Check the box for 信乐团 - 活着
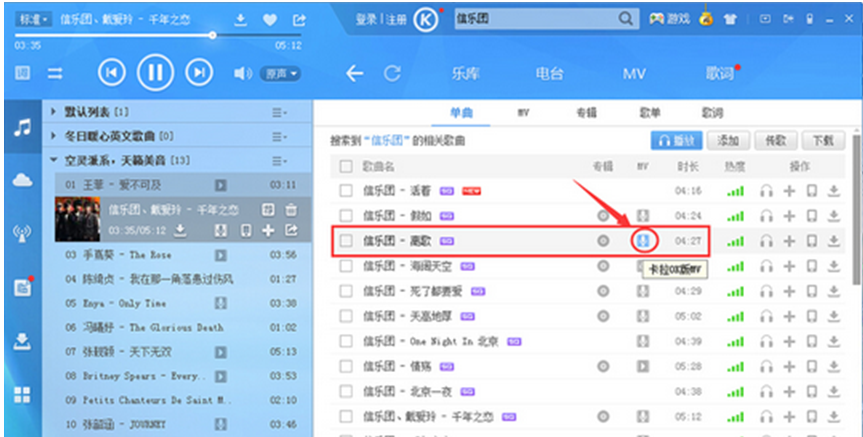Screen dimensions: 863x437 346,191
